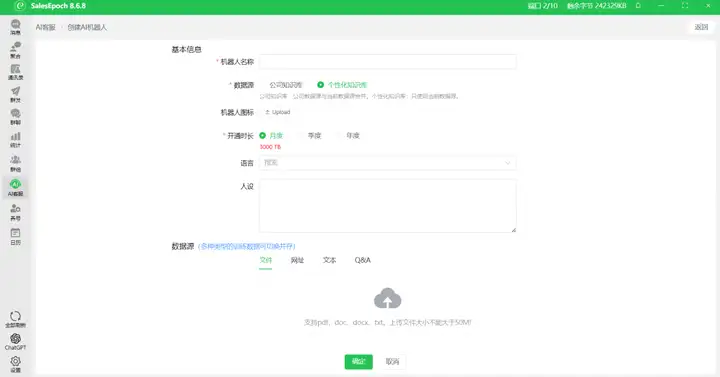Open the 消息 messages sidebar icon
The image size is (720, 377).
pos(15,27)
